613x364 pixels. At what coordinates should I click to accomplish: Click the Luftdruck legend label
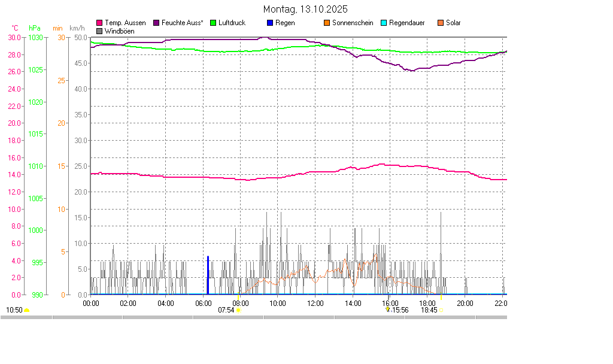[232, 23]
